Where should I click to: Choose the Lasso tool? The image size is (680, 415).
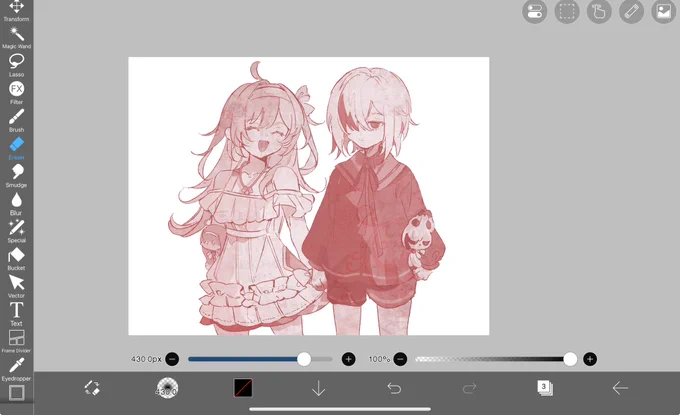coord(16,65)
